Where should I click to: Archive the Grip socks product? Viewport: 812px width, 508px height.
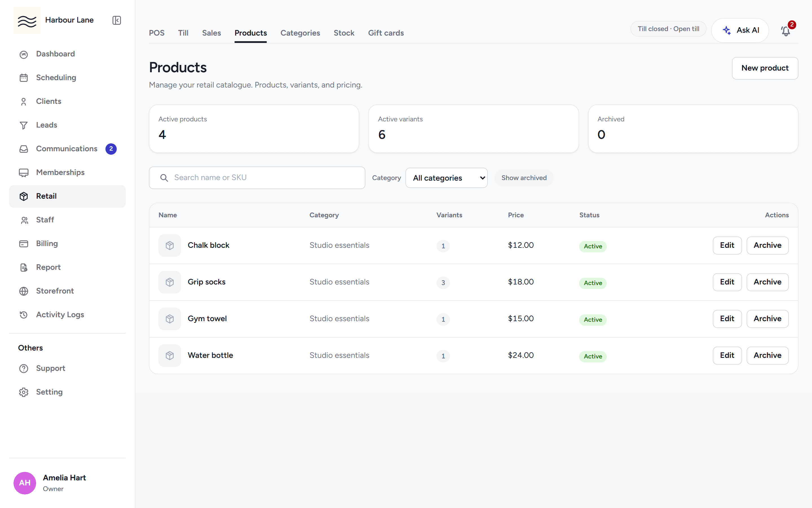point(767,282)
